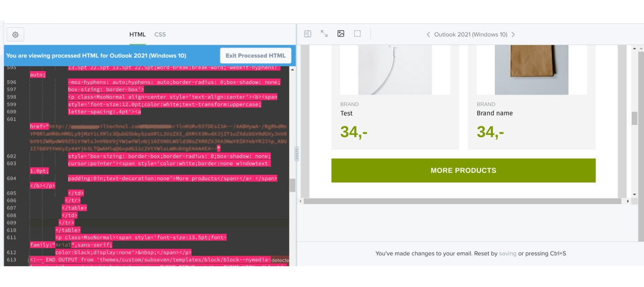Click the saving link in the changes notice

pos(507,253)
